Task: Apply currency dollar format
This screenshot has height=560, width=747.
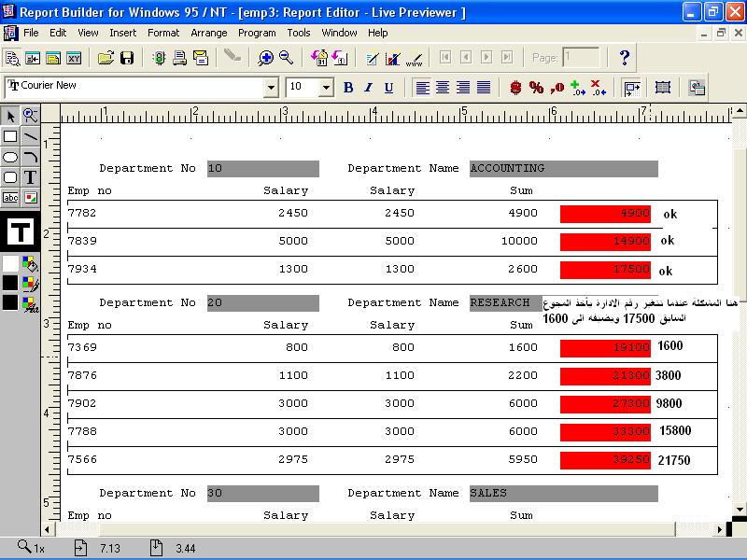Action: (515, 88)
